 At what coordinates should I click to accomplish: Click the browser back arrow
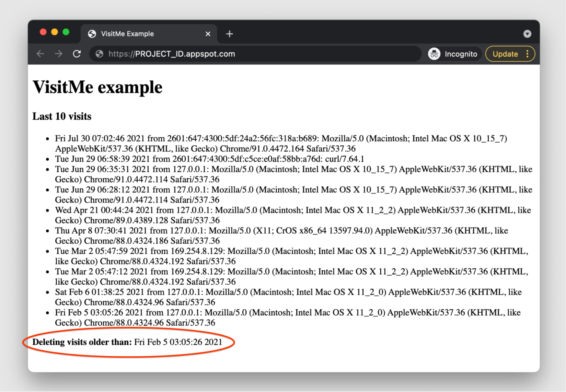(40, 54)
